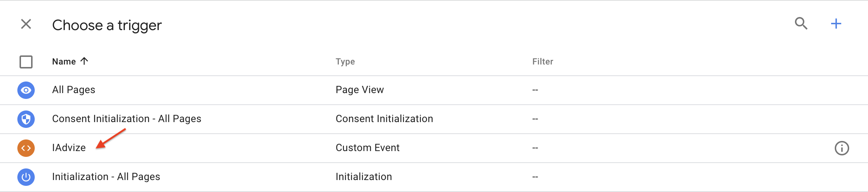
Task: Sort triggers by Name column
Action: (x=64, y=62)
